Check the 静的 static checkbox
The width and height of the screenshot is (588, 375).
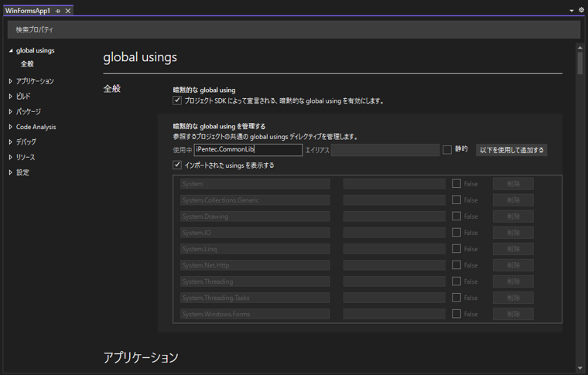click(447, 150)
